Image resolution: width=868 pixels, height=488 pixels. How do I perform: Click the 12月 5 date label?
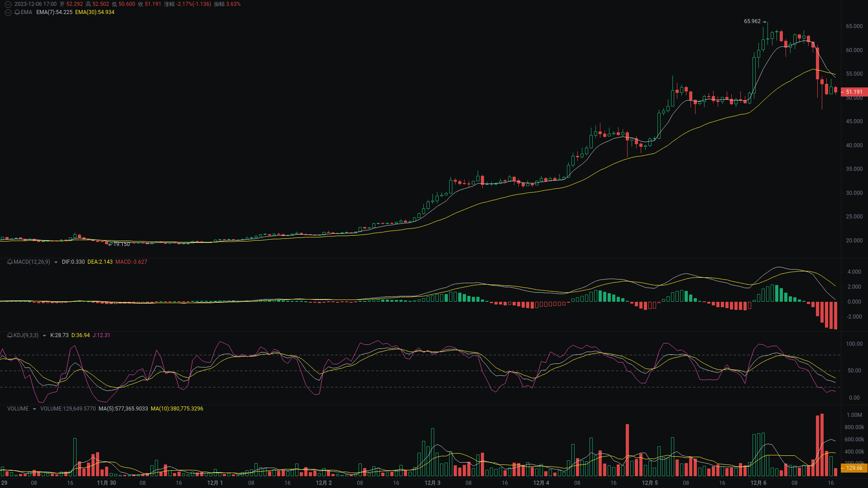650,483
